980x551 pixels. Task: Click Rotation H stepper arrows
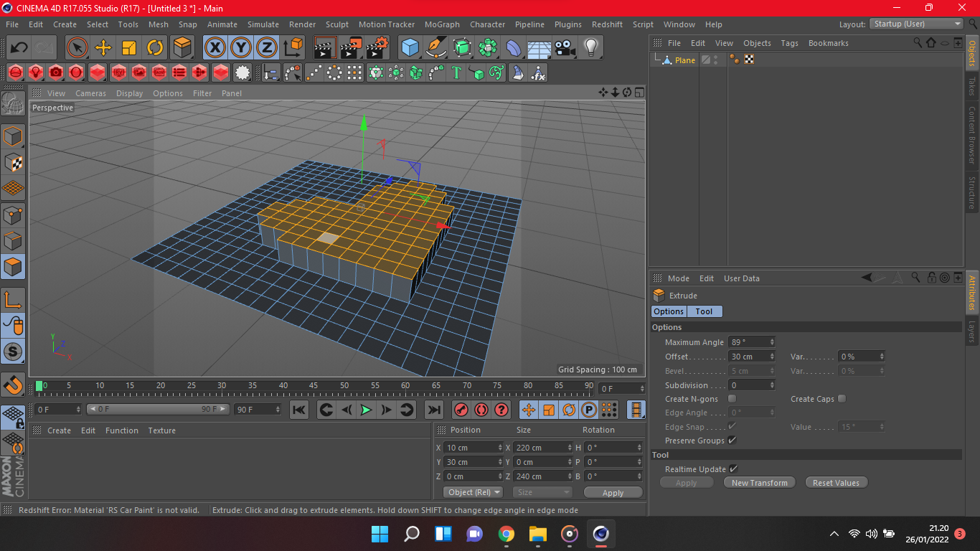[x=639, y=448]
